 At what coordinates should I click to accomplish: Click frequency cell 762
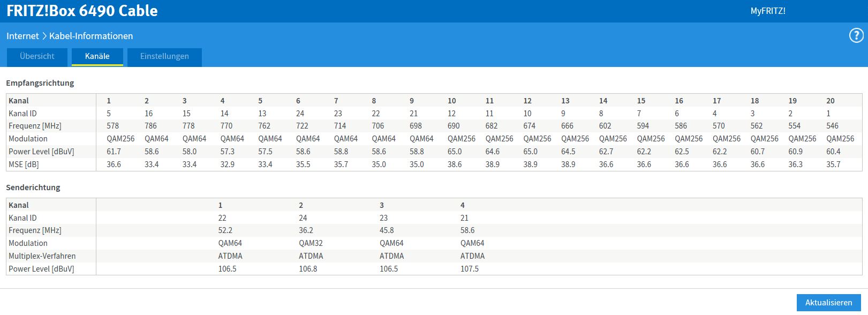coord(264,126)
